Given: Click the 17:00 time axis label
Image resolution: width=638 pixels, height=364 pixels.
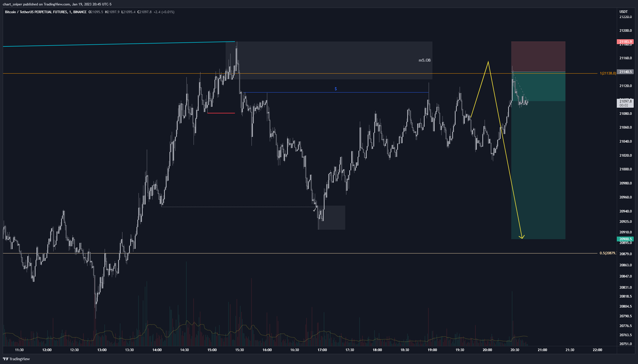Looking at the screenshot, I should (322, 350).
